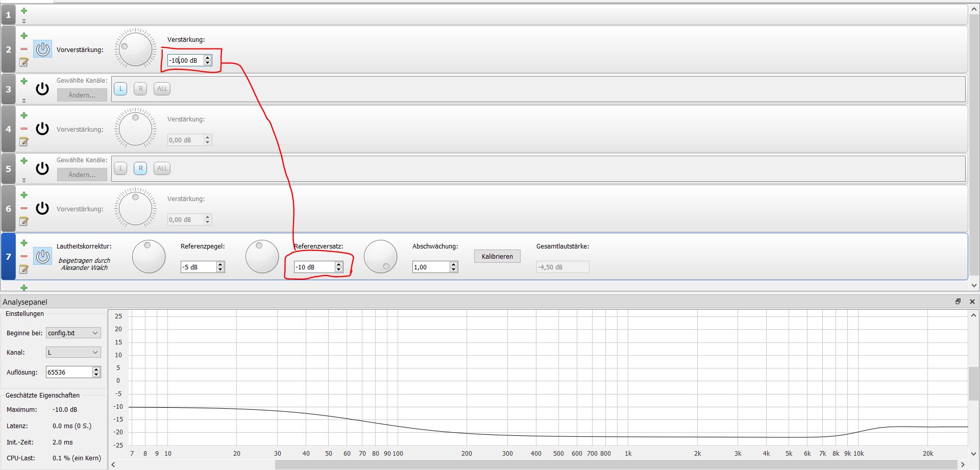Increase Auflösung with up arrow
The image size is (980, 470).
coord(96,369)
